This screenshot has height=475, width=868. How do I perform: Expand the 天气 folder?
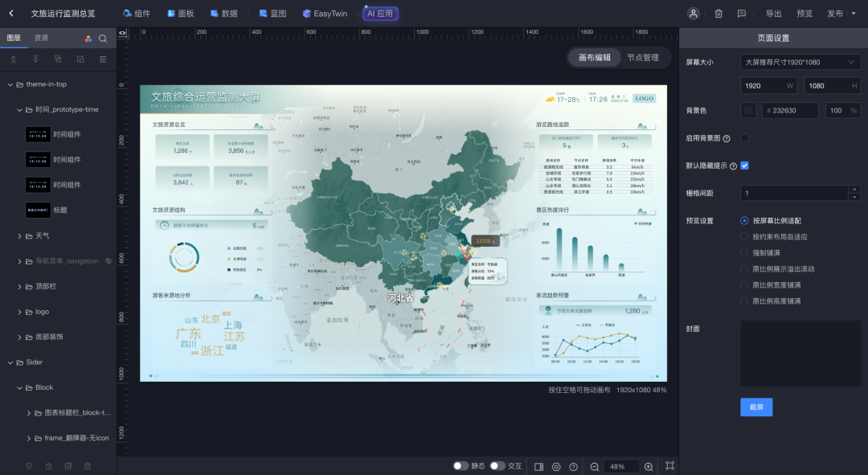click(19, 235)
